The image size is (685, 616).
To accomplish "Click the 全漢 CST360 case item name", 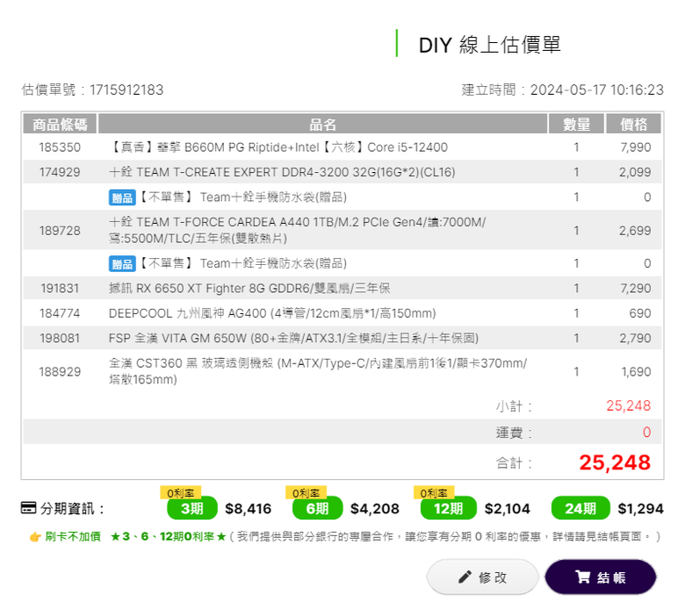I will (318, 371).
